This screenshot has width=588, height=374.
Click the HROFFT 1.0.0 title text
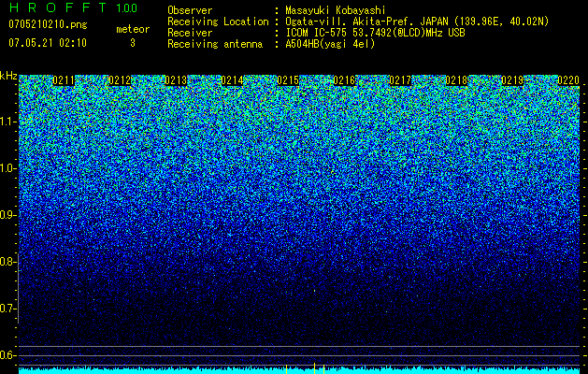(x=73, y=7)
